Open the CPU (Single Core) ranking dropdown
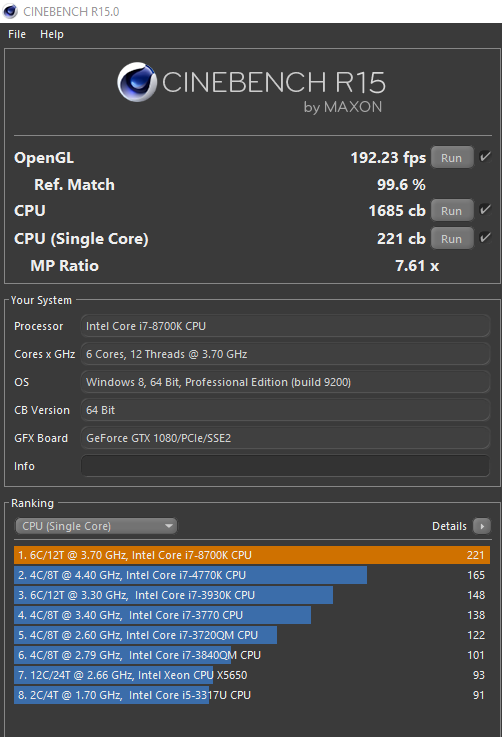This screenshot has width=502, height=737. (x=96, y=526)
